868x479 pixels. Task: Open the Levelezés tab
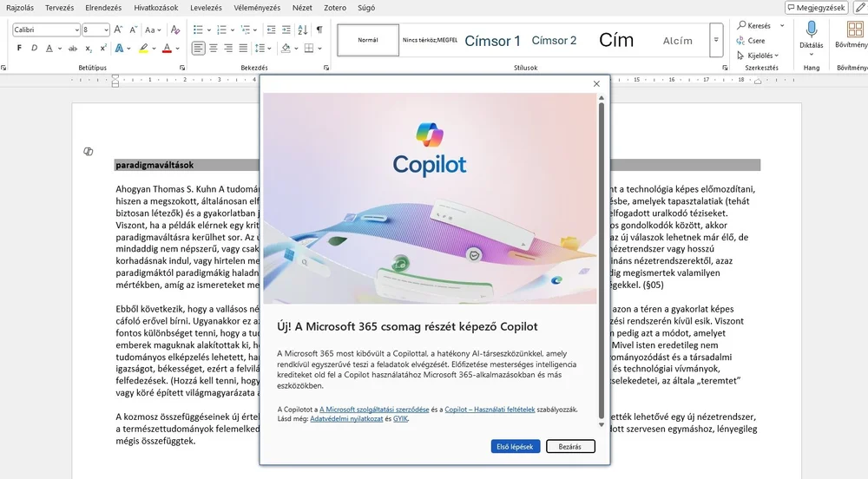click(x=206, y=8)
